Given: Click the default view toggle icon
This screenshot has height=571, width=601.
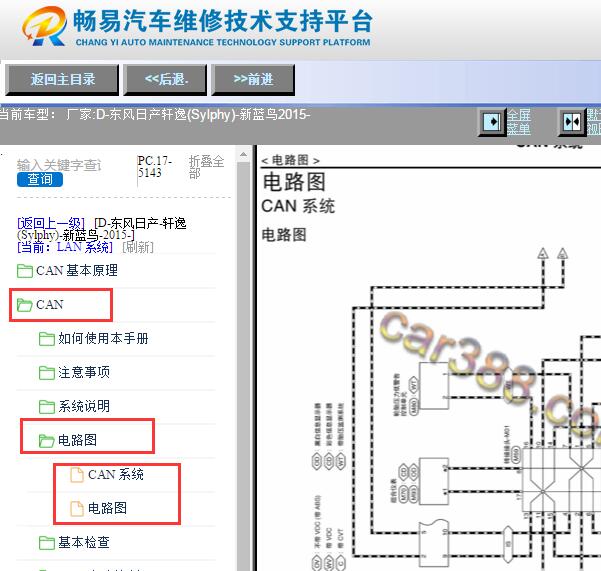Looking at the screenshot, I should (x=571, y=122).
